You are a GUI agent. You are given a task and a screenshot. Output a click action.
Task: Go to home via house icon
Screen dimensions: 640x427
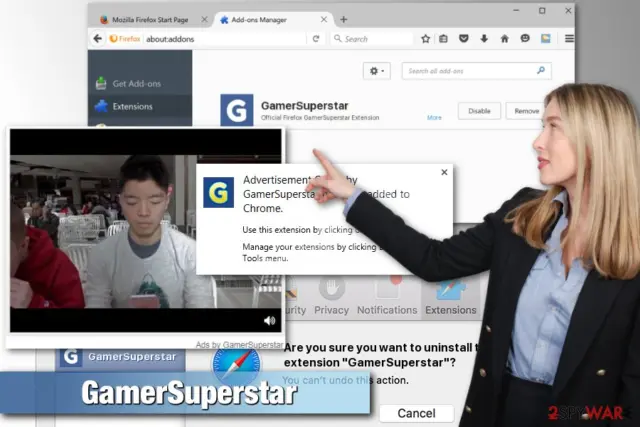pyautogui.click(x=504, y=39)
